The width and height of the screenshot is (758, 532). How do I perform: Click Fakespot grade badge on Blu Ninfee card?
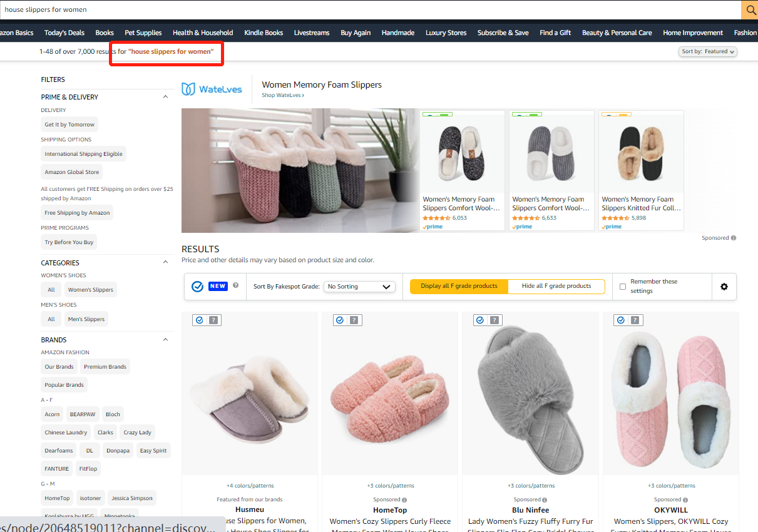coord(488,320)
